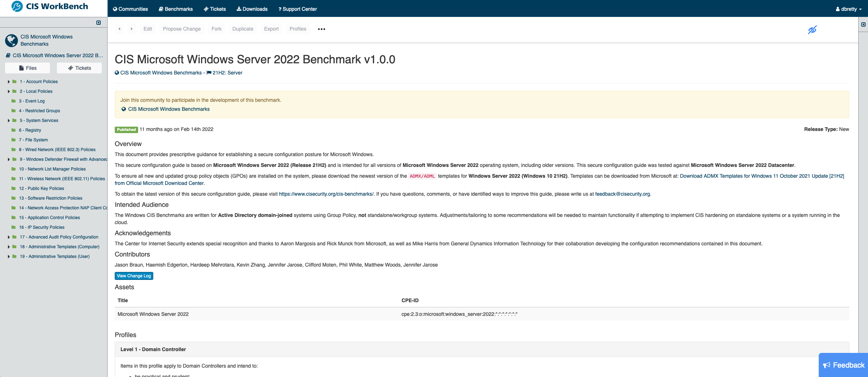
Task: Expand the 1 - Account Policies folder
Action: coord(9,82)
